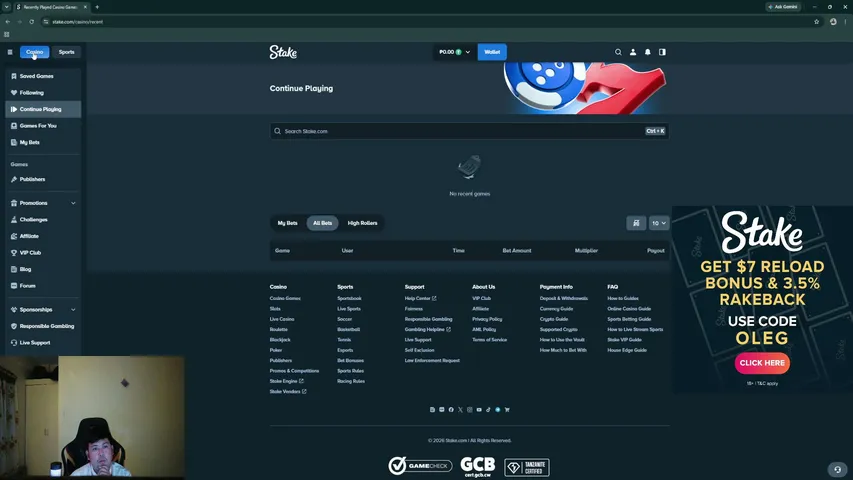
Task: Open Saved Games in sidebar
Action: (x=43, y=76)
